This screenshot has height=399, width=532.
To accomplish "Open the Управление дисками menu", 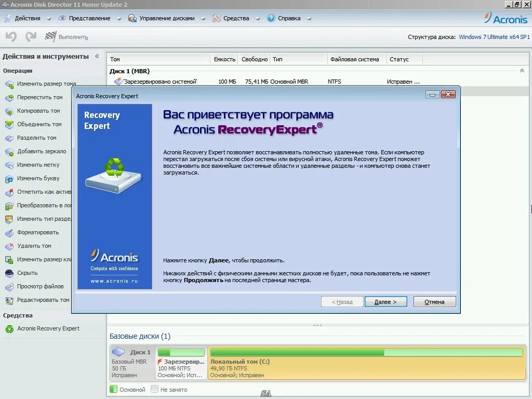I will point(167,18).
